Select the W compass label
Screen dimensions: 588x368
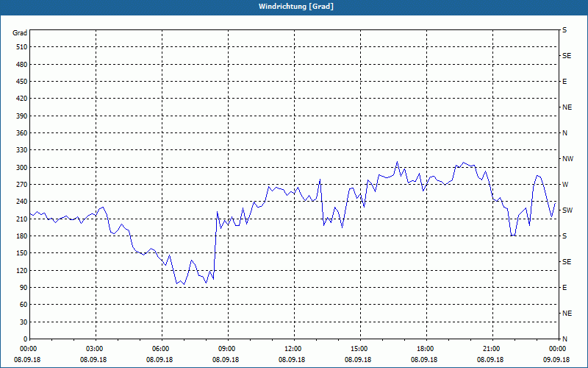coord(565,185)
